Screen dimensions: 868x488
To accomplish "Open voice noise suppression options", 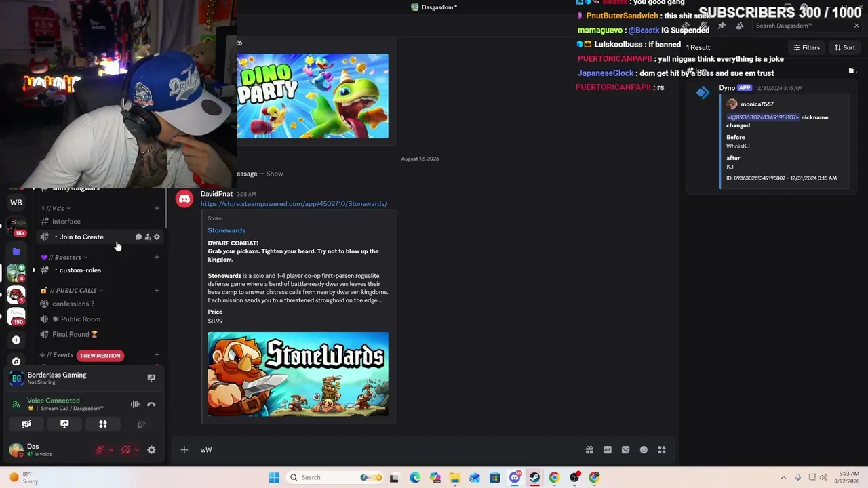I will 135,405.
